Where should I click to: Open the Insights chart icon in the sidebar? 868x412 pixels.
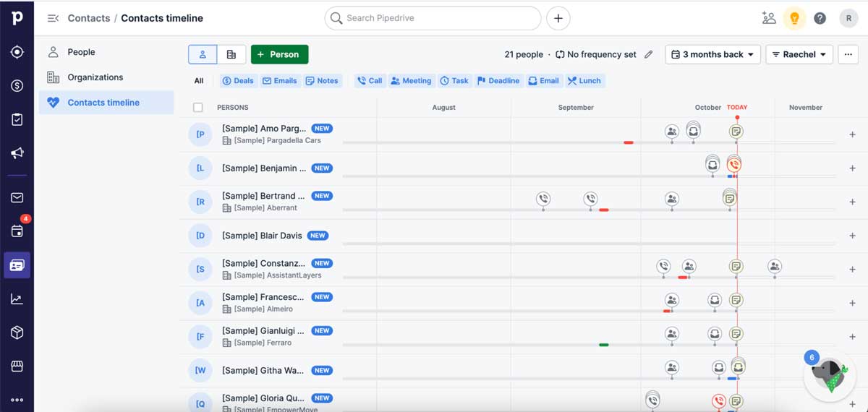coord(17,299)
